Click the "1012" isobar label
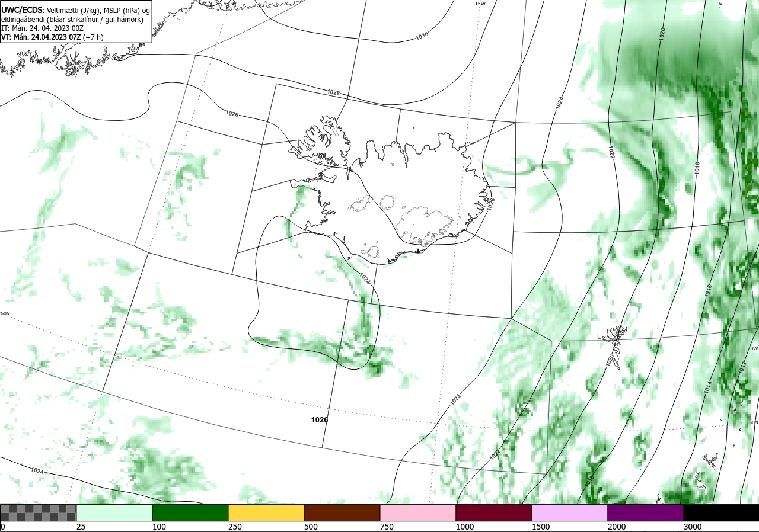The image size is (759, 532). pos(742,367)
